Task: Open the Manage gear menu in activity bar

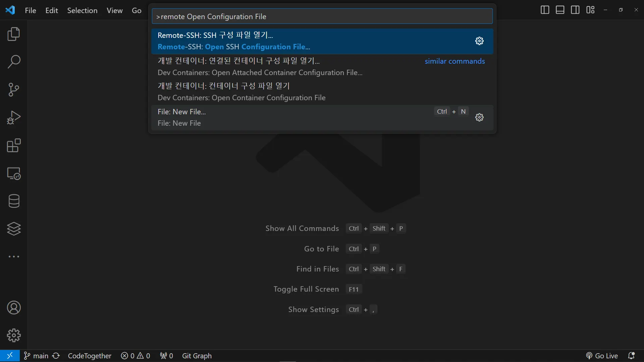Action: point(14,335)
